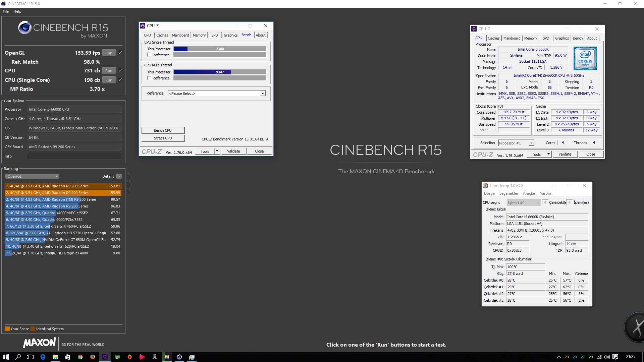
Task: Switch to Caches tab in Bench CPU-Z
Action: [x=162, y=35]
